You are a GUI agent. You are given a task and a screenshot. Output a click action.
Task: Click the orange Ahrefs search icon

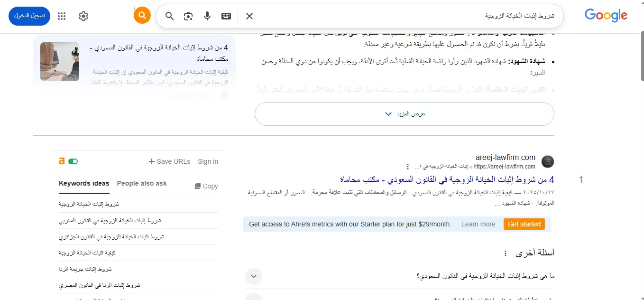coord(142,16)
